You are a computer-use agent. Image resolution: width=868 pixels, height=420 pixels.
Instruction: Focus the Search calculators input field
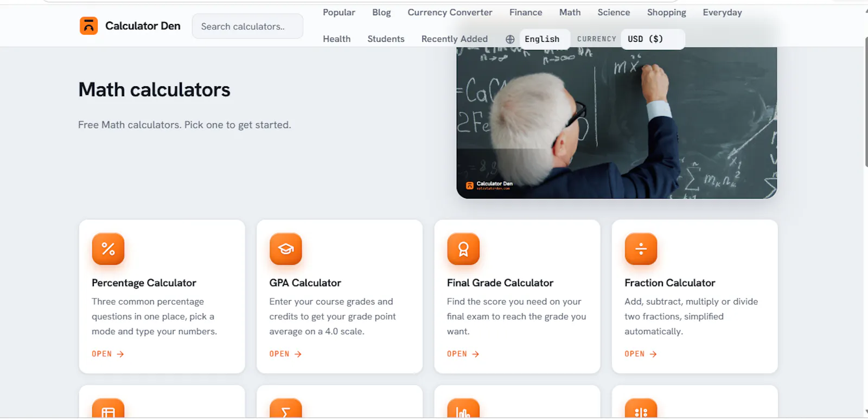(247, 26)
